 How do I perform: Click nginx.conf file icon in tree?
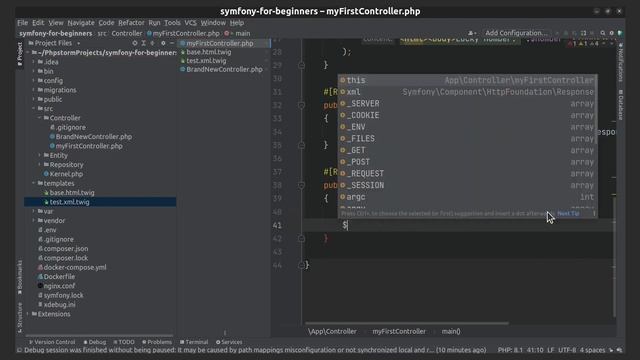click(x=40, y=286)
